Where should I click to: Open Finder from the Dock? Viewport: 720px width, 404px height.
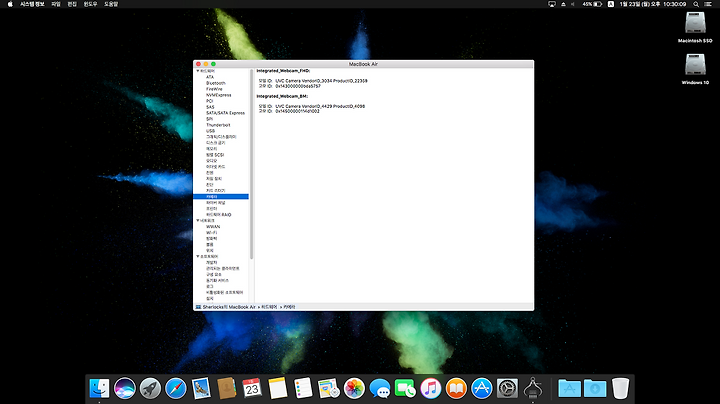pyautogui.click(x=99, y=388)
